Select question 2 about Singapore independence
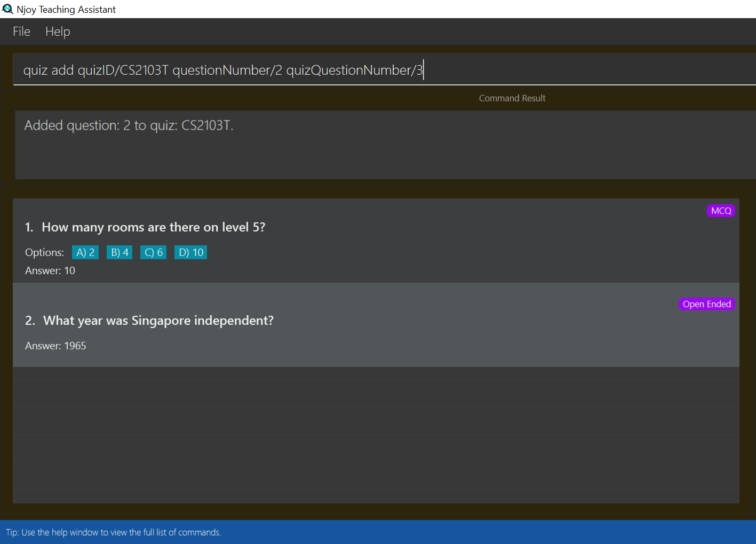Screen dimensions: 756x544 (x=376, y=325)
